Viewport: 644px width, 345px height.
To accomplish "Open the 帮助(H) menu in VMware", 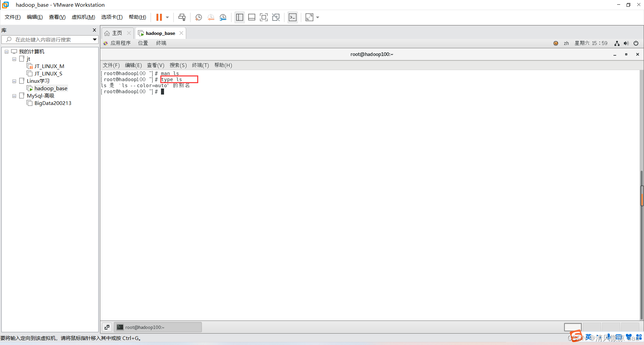I will [x=138, y=17].
